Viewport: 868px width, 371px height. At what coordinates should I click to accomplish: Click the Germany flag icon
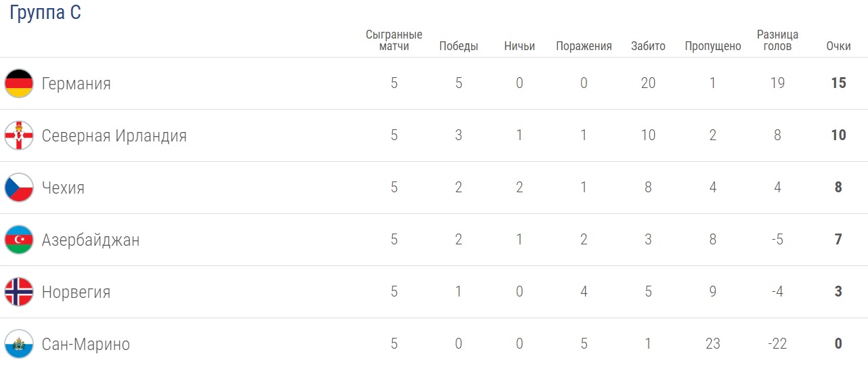pos(19,83)
